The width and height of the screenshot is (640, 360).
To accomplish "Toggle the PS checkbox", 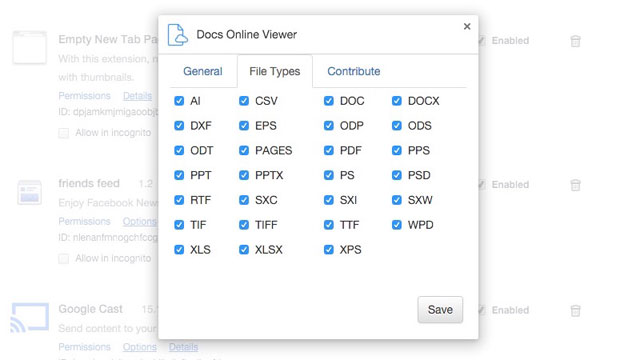I will click(x=329, y=176).
